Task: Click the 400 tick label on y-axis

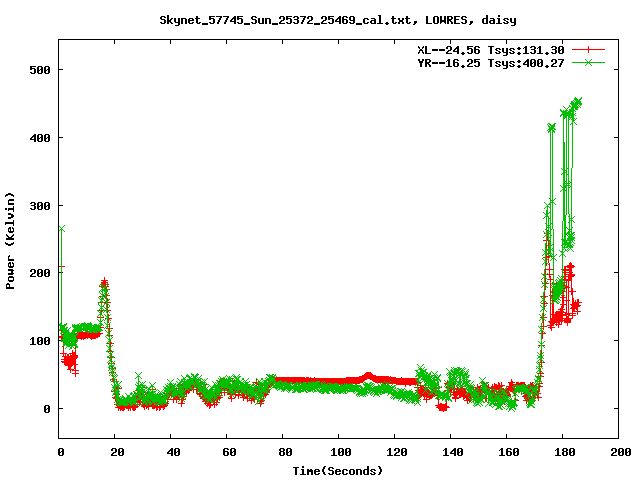Action: 39,137
